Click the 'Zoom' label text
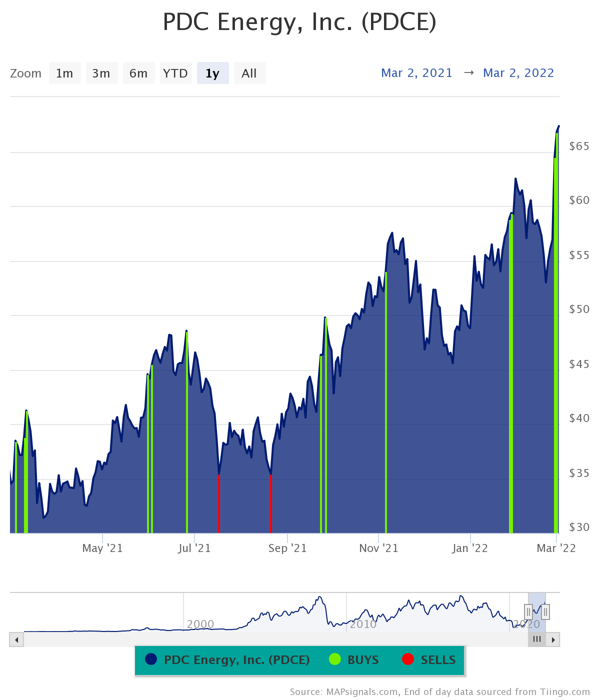Screen dimensions: 600x700 coord(26,73)
